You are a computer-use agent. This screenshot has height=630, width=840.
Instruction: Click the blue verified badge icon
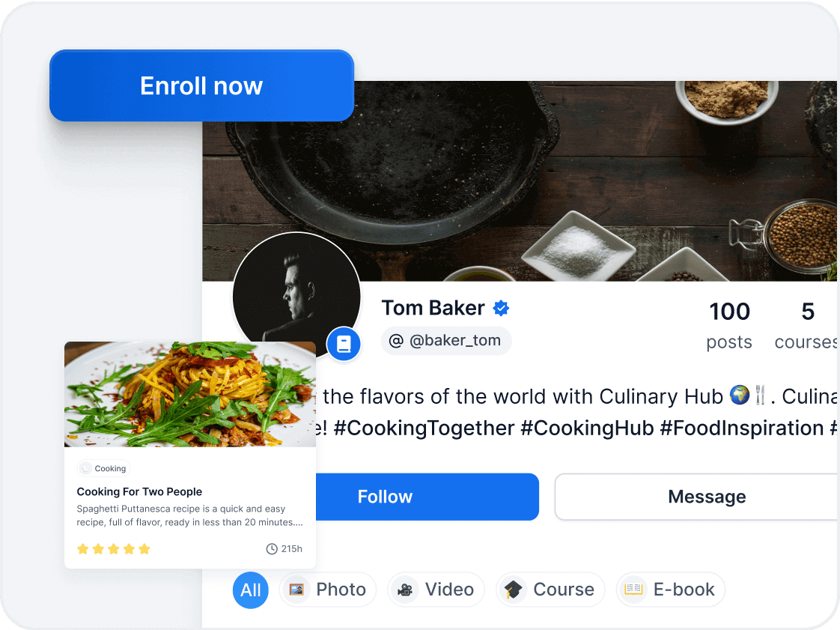[x=501, y=309]
